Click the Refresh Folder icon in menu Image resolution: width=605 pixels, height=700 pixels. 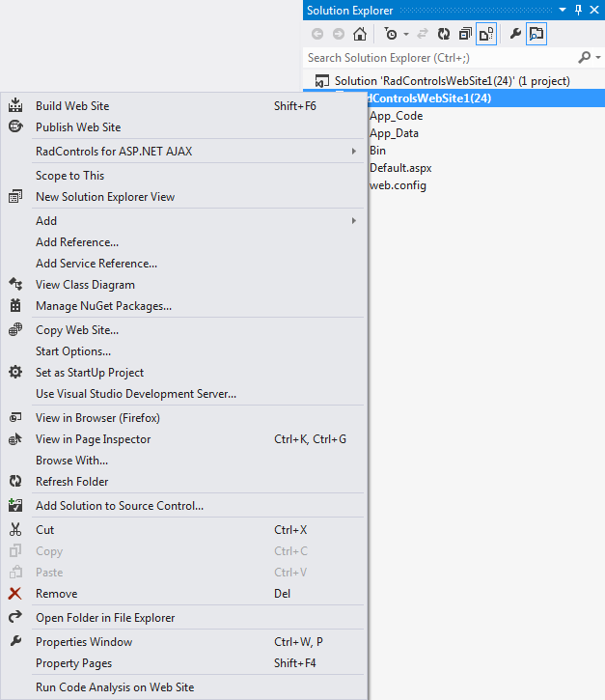[x=15, y=481]
